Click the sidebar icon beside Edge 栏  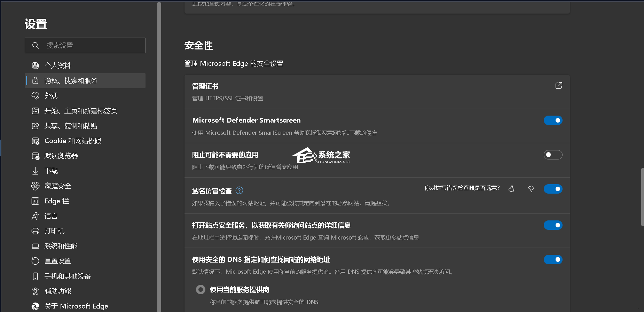pyautogui.click(x=35, y=201)
